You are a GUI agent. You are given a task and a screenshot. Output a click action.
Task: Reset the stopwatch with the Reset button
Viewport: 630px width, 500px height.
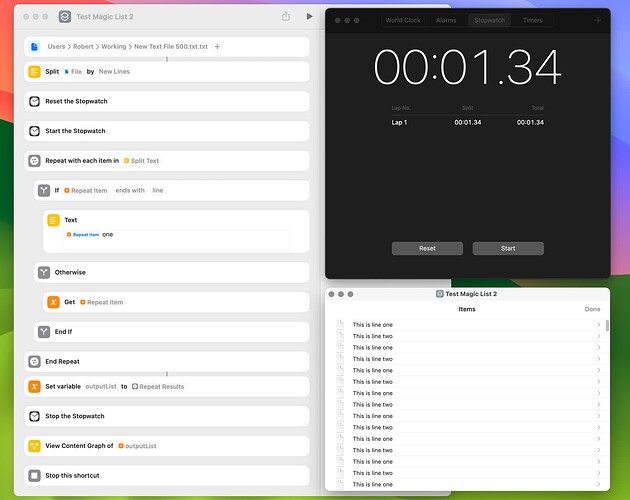pos(427,248)
